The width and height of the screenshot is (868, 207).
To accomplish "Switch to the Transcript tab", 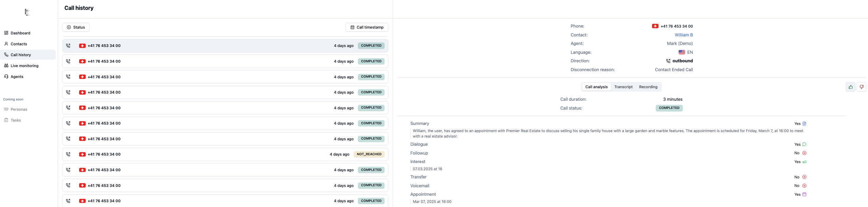I will [623, 87].
